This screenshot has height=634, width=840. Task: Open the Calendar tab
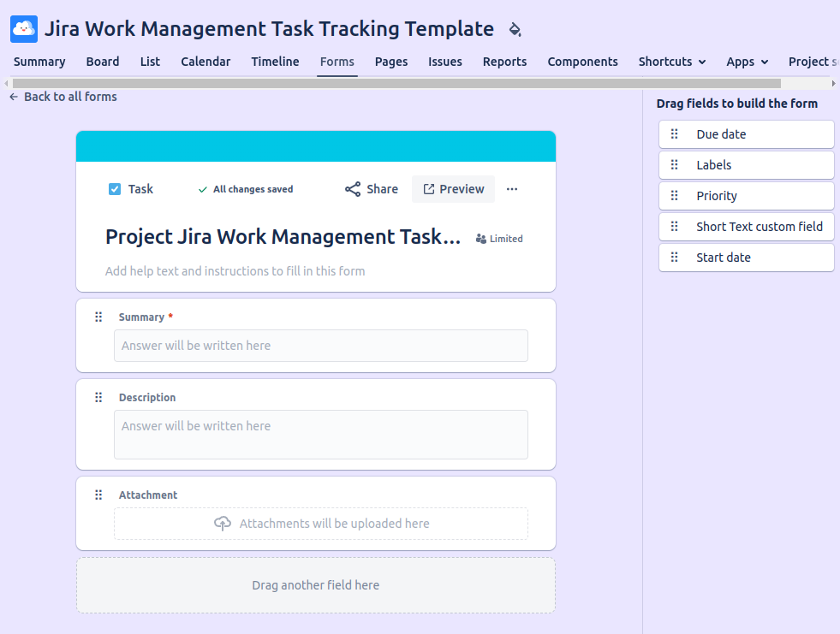(206, 62)
